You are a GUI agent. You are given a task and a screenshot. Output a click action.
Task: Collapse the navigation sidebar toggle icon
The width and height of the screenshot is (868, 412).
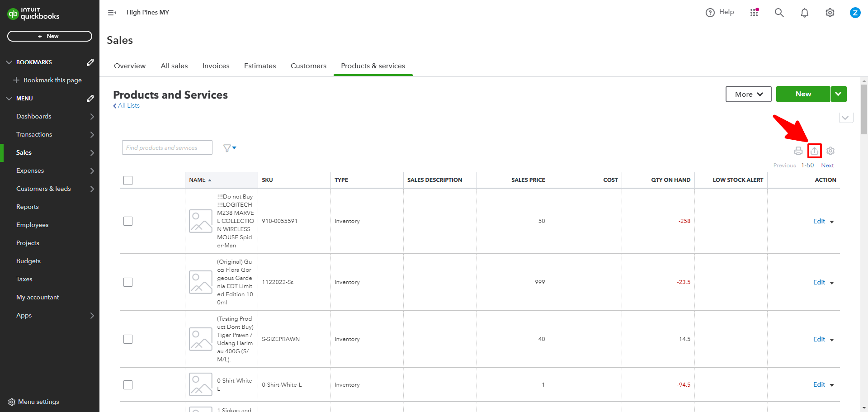point(112,13)
